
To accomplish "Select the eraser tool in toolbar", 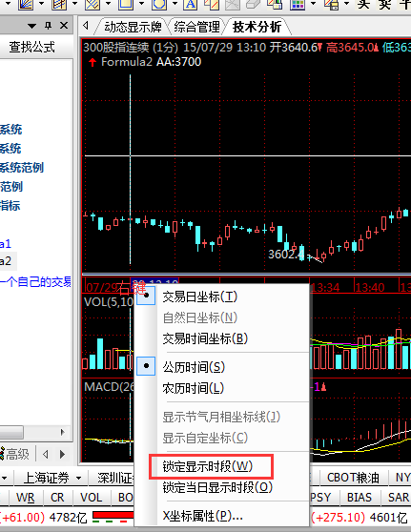I will coord(253,4).
